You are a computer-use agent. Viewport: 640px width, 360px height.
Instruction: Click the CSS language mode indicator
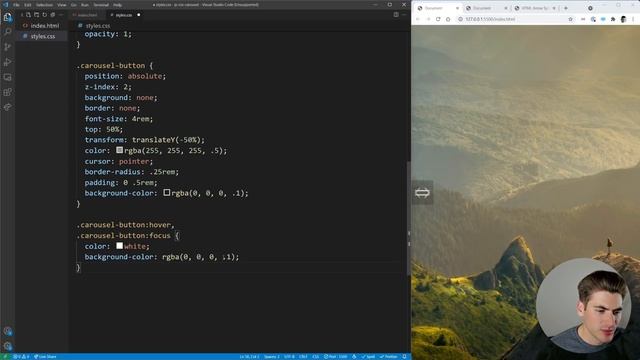(316, 357)
